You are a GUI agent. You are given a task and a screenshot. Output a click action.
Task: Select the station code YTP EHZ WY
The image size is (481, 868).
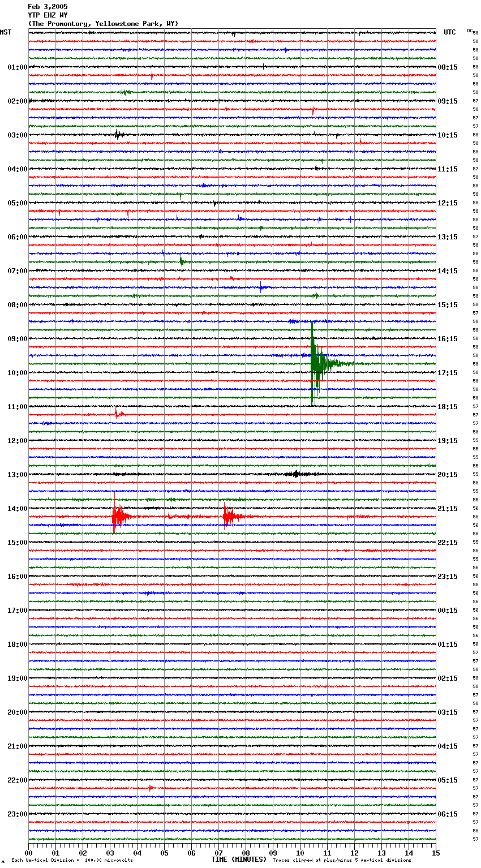[x=48, y=15]
